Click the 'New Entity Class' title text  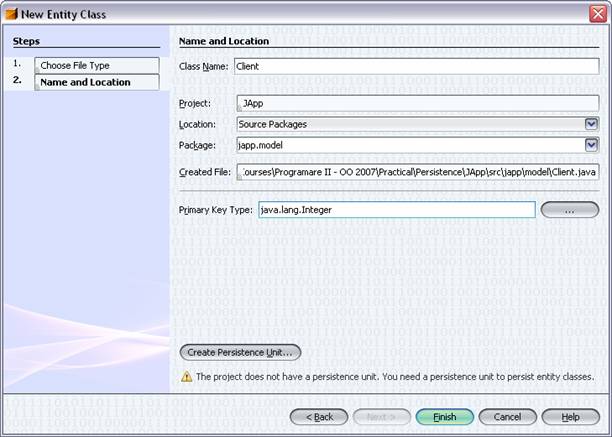coord(64,14)
